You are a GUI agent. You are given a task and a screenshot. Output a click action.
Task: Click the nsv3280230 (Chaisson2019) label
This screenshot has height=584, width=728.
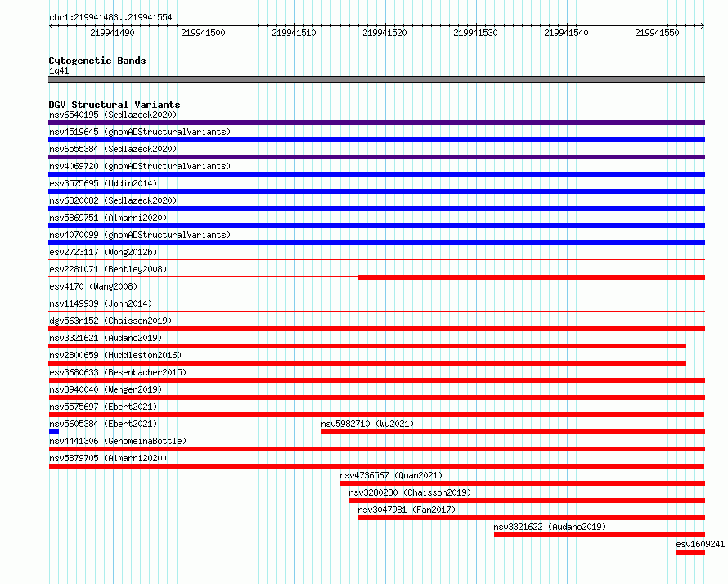click(410, 492)
